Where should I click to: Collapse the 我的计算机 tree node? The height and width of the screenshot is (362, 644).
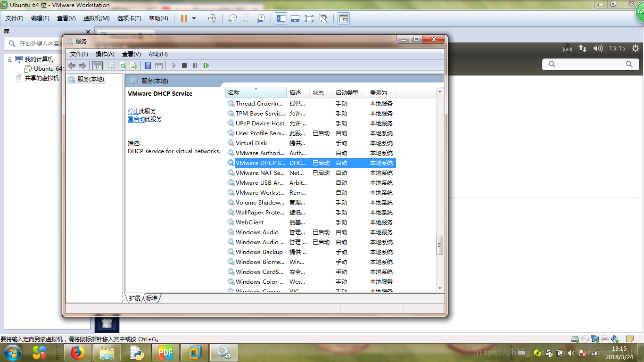point(10,59)
